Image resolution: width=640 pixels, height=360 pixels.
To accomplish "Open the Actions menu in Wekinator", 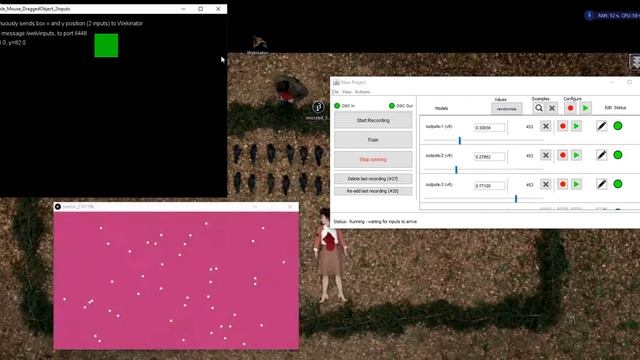I will click(x=362, y=92).
